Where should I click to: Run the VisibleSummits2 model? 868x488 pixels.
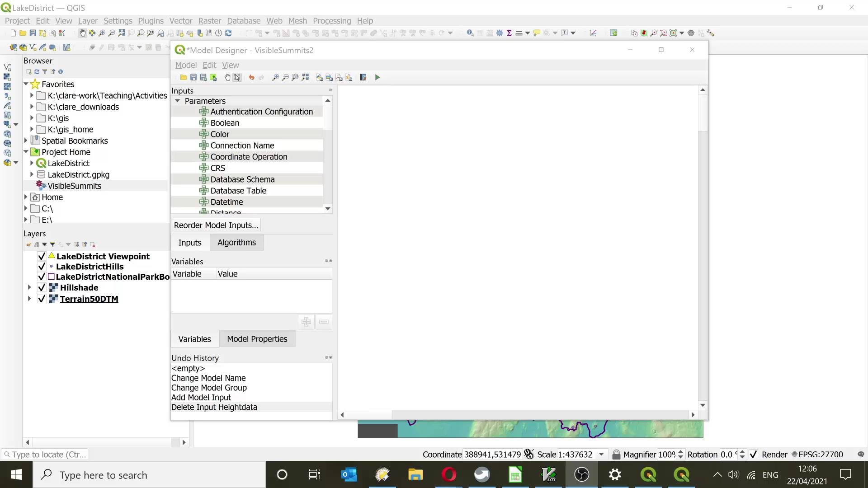[377, 77]
